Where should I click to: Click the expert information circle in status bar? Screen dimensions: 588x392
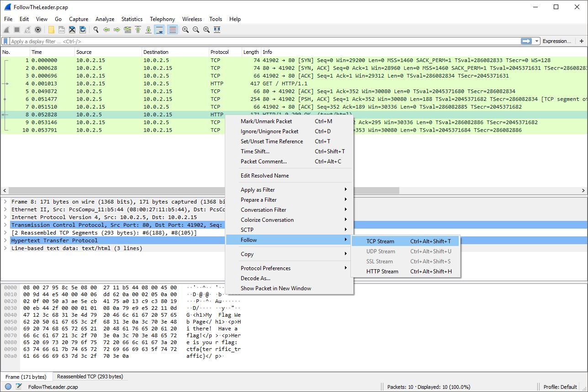click(x=8, y=387)
